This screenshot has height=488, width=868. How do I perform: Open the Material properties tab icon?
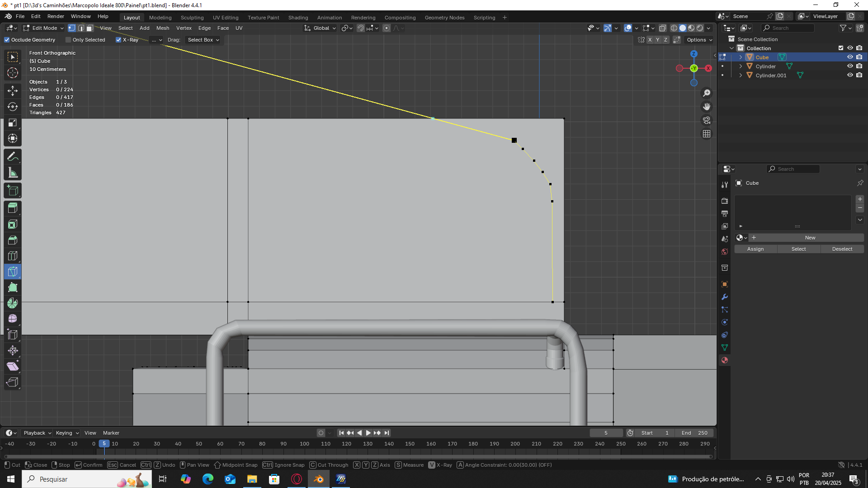725,360
